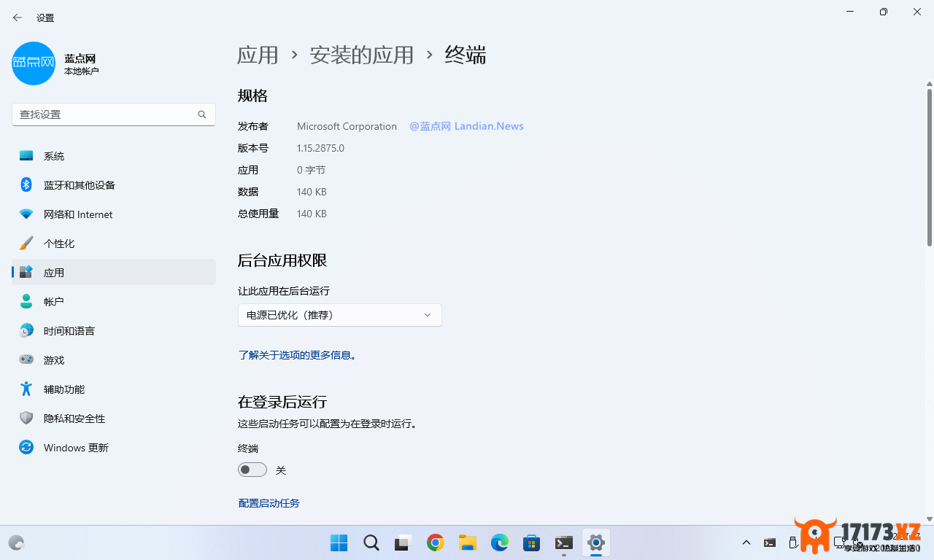
Task: Click the 时间和语言 clock icon
Action: [26, 331]
